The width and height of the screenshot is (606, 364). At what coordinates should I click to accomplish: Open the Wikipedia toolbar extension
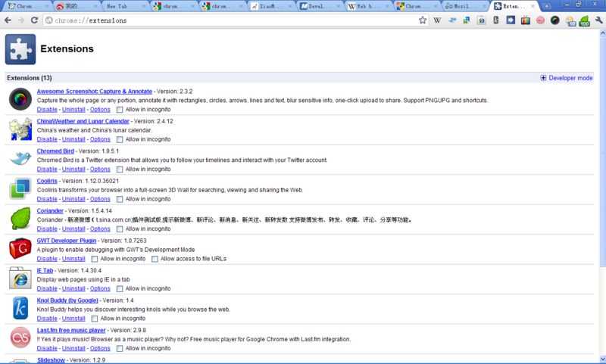pos(437,20)
